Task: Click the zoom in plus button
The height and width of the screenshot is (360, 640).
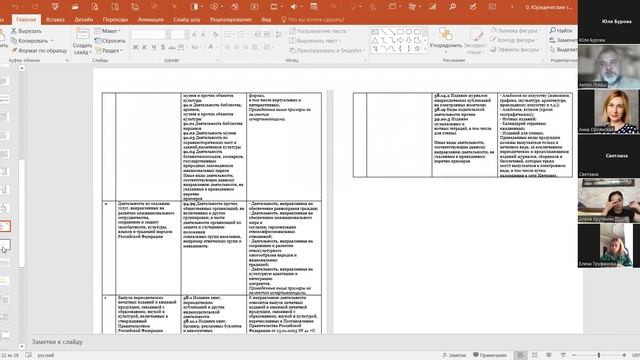Action: click(x=624, y=355)
